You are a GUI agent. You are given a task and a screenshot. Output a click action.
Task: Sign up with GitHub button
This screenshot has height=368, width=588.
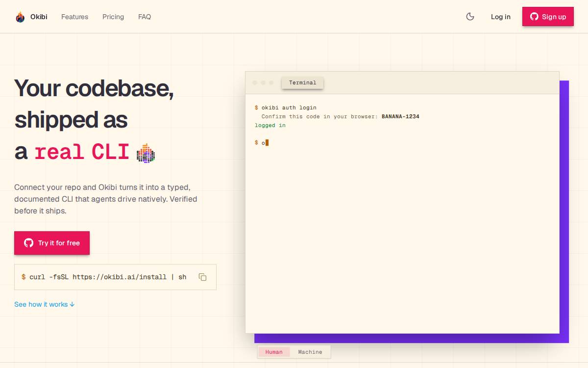point(548,17)
